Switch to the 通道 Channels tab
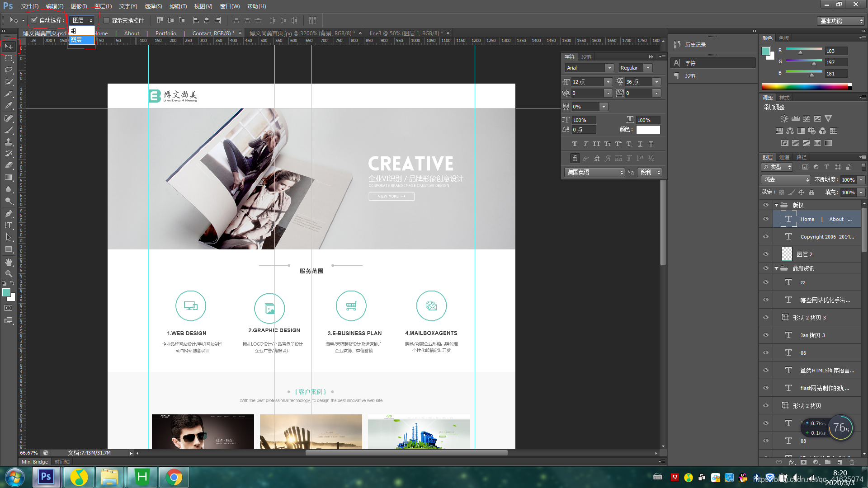Screen dimensions: 868x488 click(784, 157)
